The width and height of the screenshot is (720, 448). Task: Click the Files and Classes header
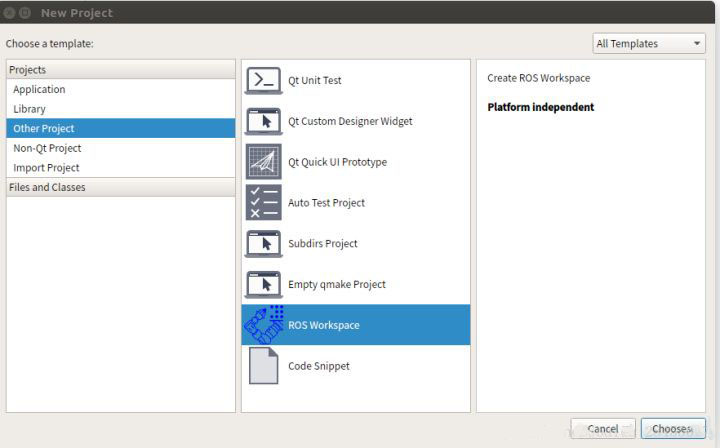point(48,187)
